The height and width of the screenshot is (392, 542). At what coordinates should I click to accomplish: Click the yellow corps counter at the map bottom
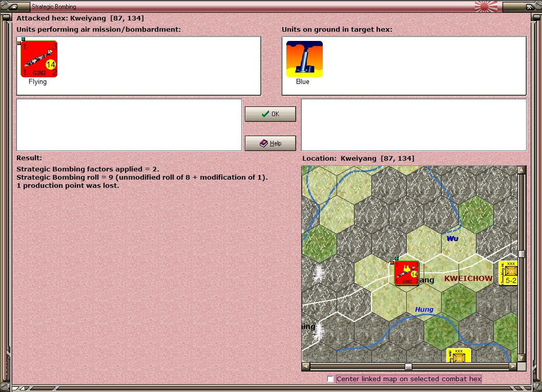pyautogui.click(x=458, y=355)
